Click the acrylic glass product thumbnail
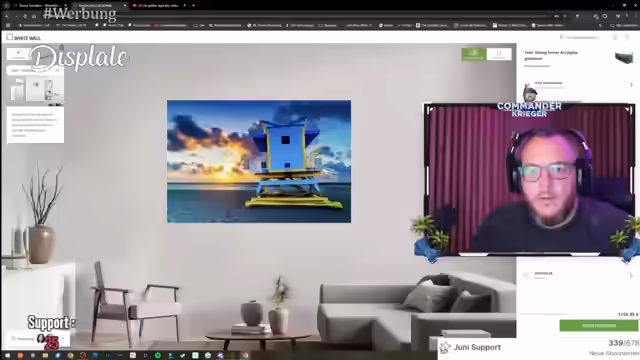 (x=624, y=58)
